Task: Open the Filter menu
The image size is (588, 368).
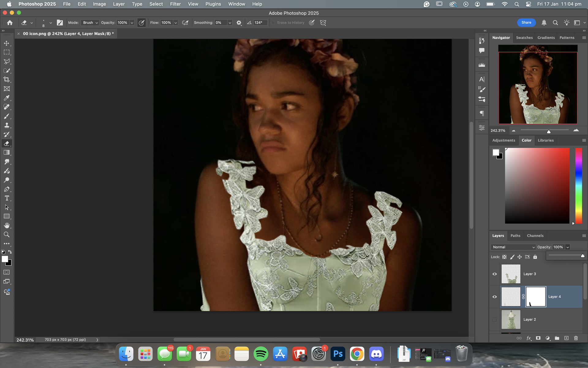Action: point(175,4)
